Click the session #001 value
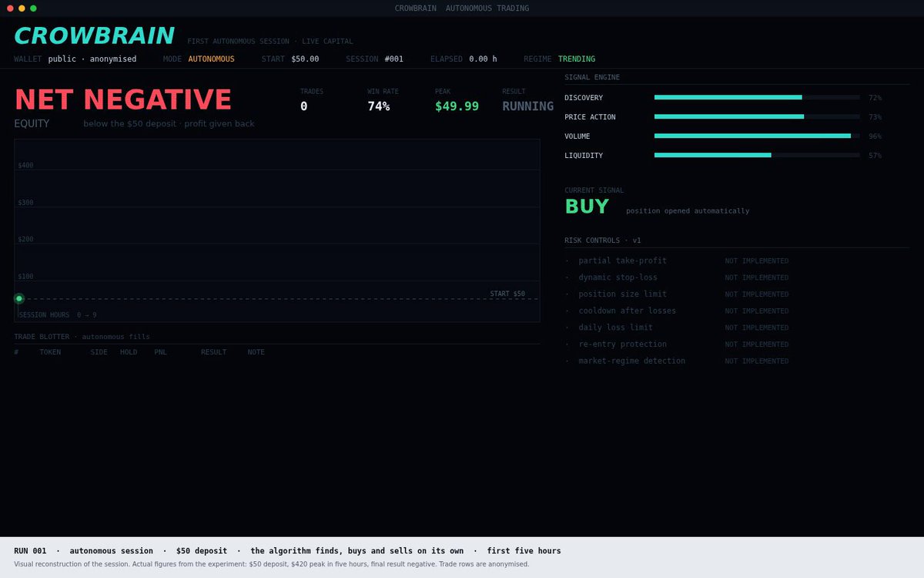Viewport: 924px width, 578px height. click(x=394, y=59)
